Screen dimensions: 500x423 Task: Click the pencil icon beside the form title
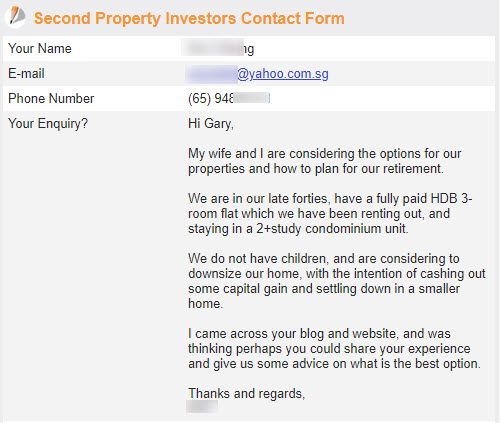point(16,17)
